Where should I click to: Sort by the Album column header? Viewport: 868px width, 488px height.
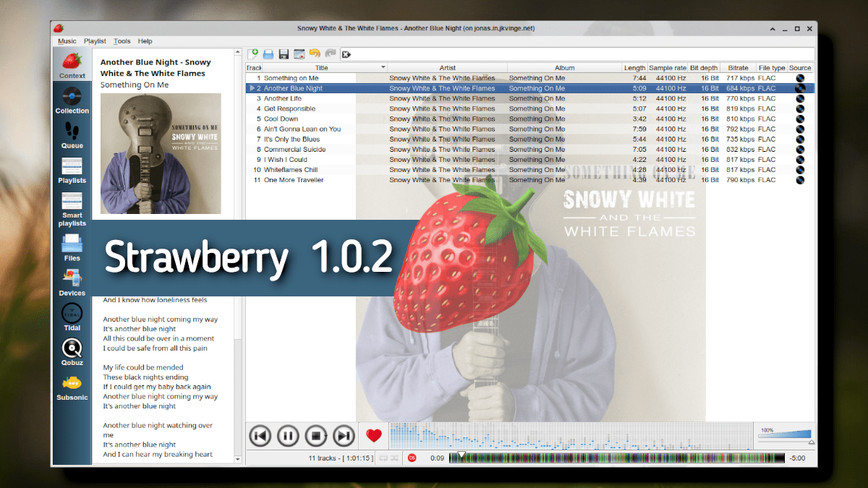[564, 68]
